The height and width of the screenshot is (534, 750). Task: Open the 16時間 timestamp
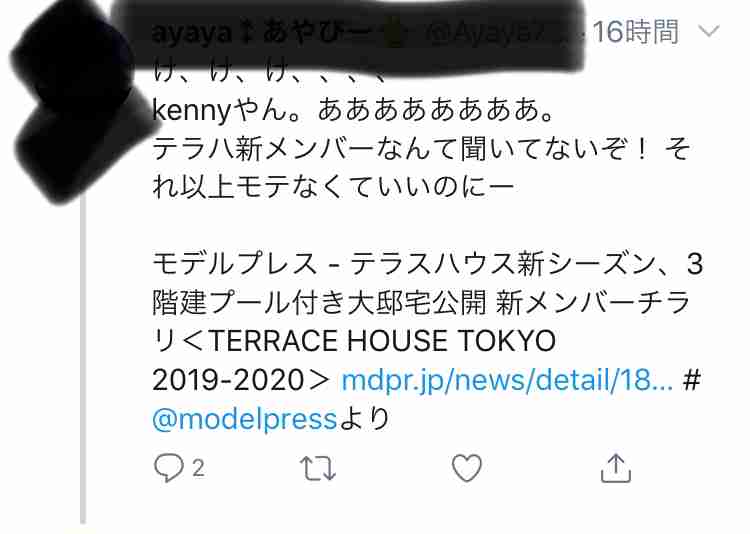coord(636,32)
